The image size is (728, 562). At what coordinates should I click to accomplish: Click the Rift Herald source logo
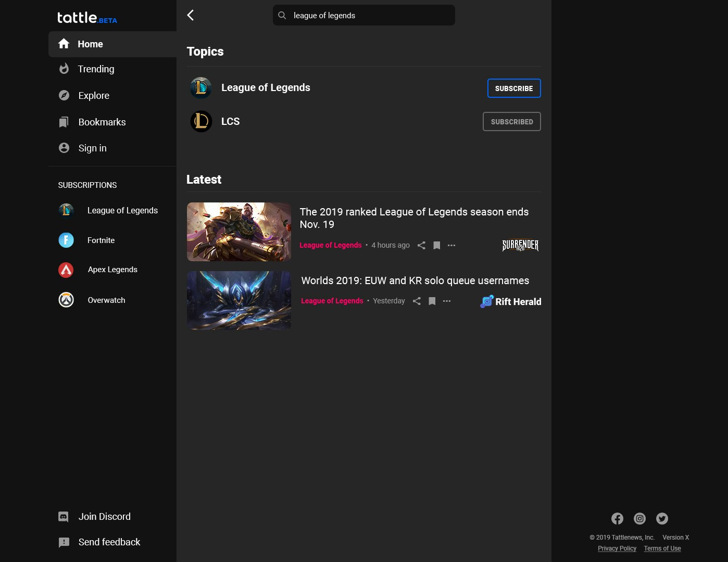click(x=511, y=301)
